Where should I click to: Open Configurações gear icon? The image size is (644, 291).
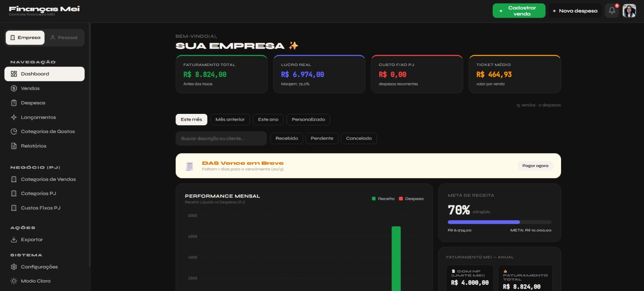coord(14,267)
